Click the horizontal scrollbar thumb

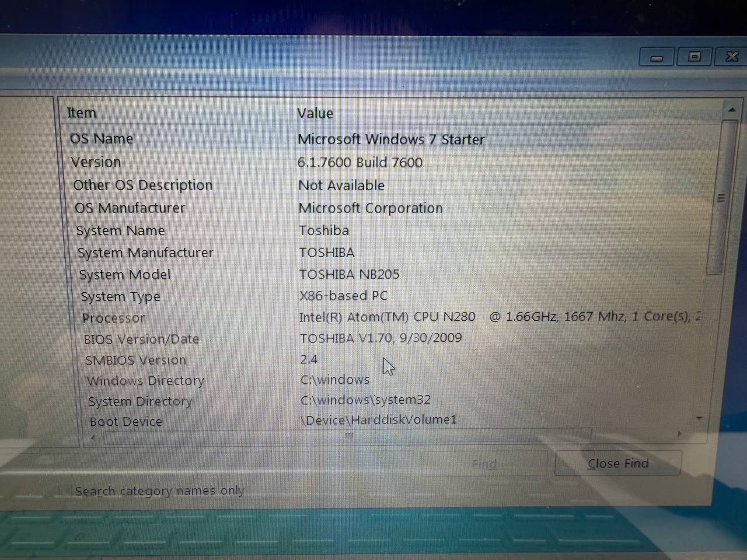[x=348, y=436]
